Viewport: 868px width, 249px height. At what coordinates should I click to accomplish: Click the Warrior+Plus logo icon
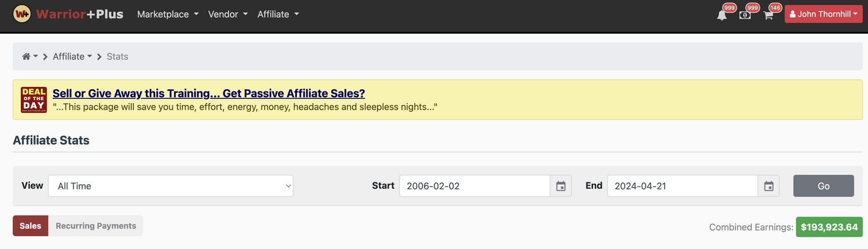coord(22,14)
